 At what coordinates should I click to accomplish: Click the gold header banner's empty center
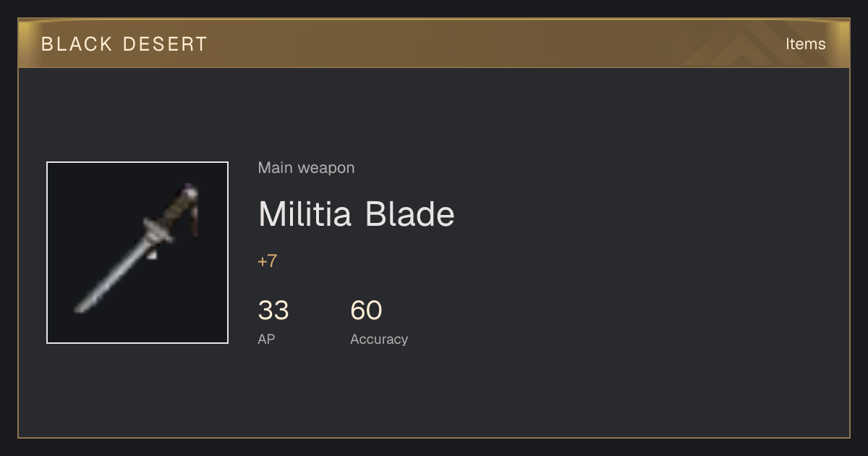(434, 44)
